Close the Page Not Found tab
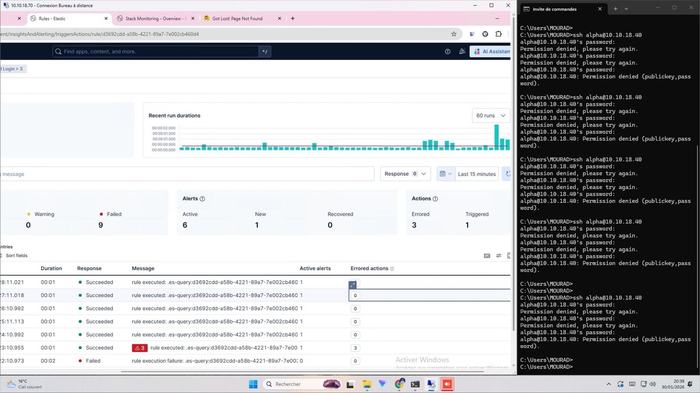Image resolution: width=700 pixels, height=393 pixels. coord(279,19)
